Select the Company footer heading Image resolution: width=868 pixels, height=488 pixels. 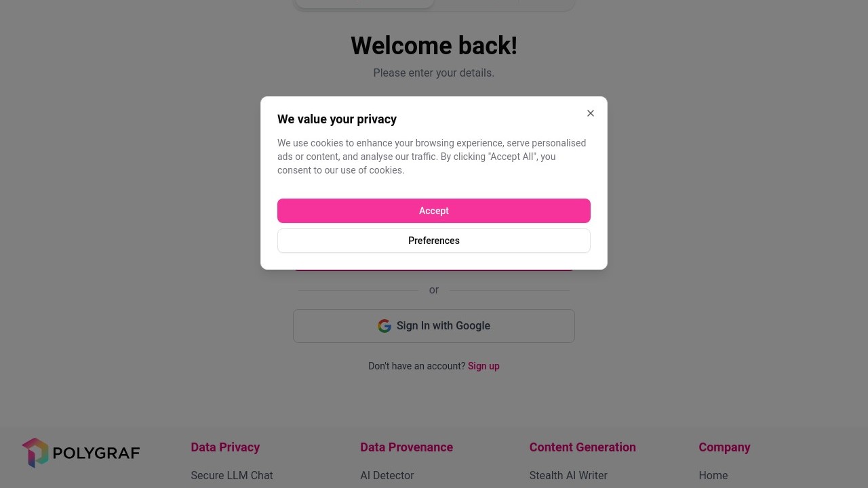(724, 447)
